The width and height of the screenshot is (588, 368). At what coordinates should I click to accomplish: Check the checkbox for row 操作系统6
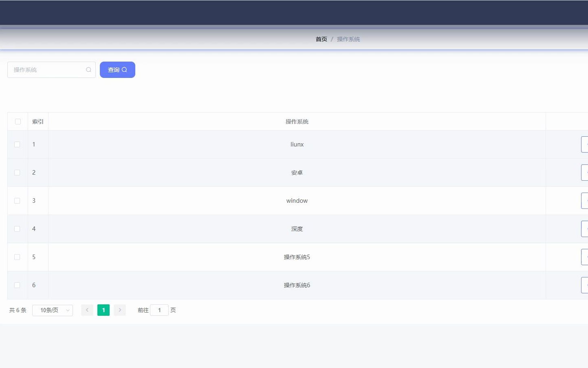(x=17, y=285)
